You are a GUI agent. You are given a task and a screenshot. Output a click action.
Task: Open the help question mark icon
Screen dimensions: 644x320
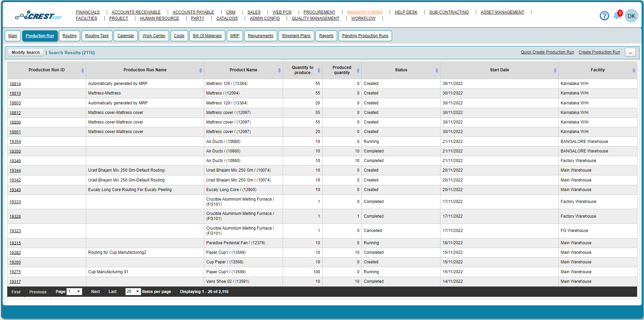[604, 16]
